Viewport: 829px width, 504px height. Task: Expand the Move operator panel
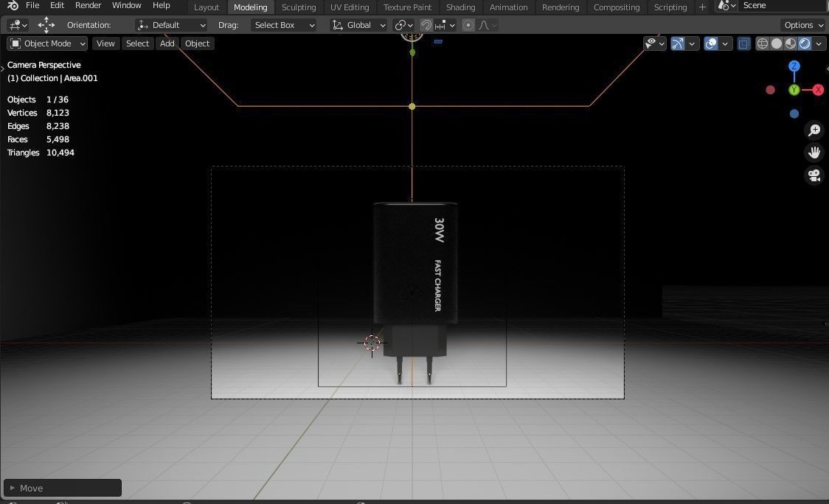(15, 488)
